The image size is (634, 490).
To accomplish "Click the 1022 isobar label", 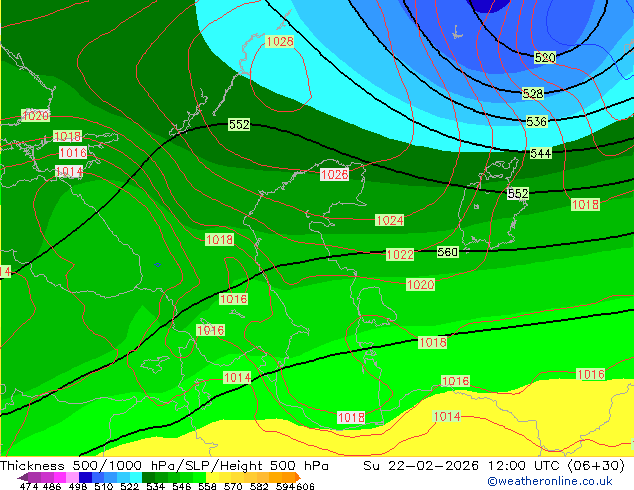I will 400,255.
